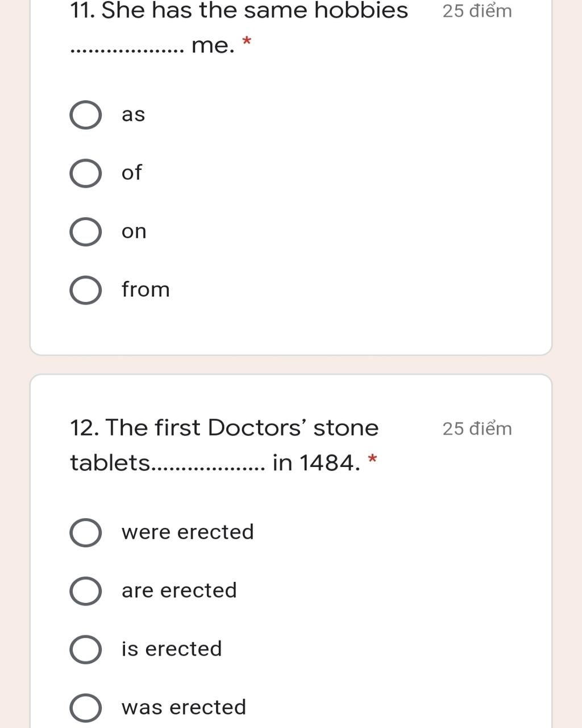Viewport: 582px width, 728px height.
Task: Select the 'were erected' radio button
Action: pyautogui.click(x=86, y=533)
